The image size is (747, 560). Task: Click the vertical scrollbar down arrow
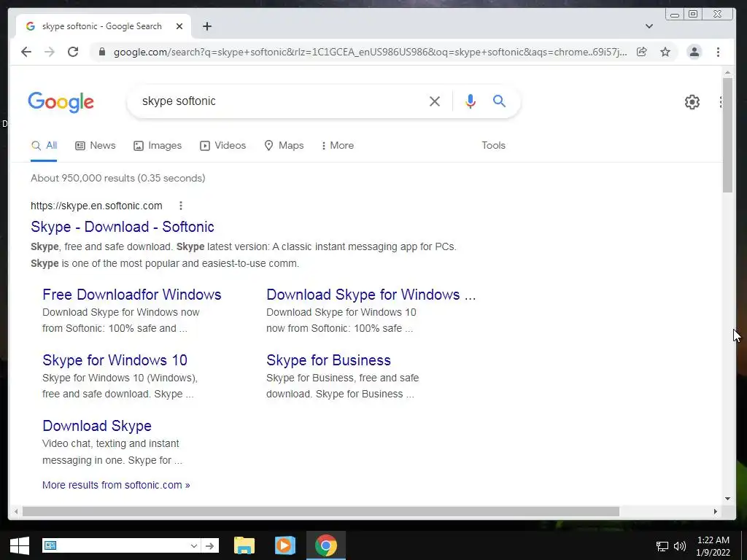727,499
